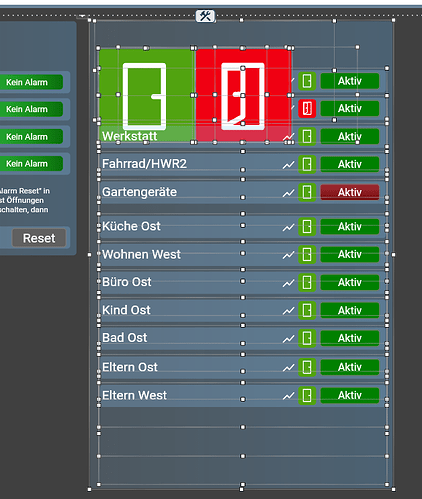This screenshot has height=499, width=422.
Task: Select the Wohnen West row label
Action: click(x=141, y=254)
